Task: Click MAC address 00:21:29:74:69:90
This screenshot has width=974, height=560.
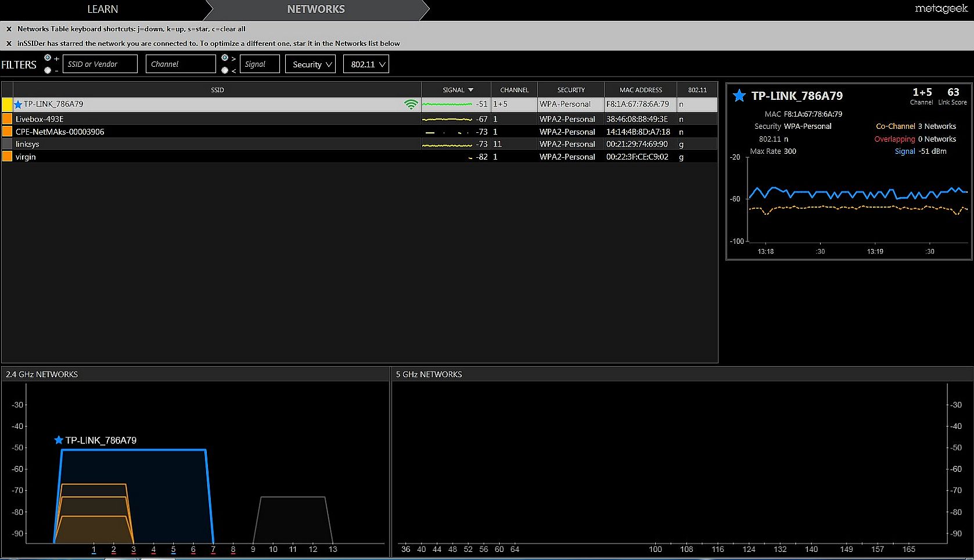Action: [637, 144]
